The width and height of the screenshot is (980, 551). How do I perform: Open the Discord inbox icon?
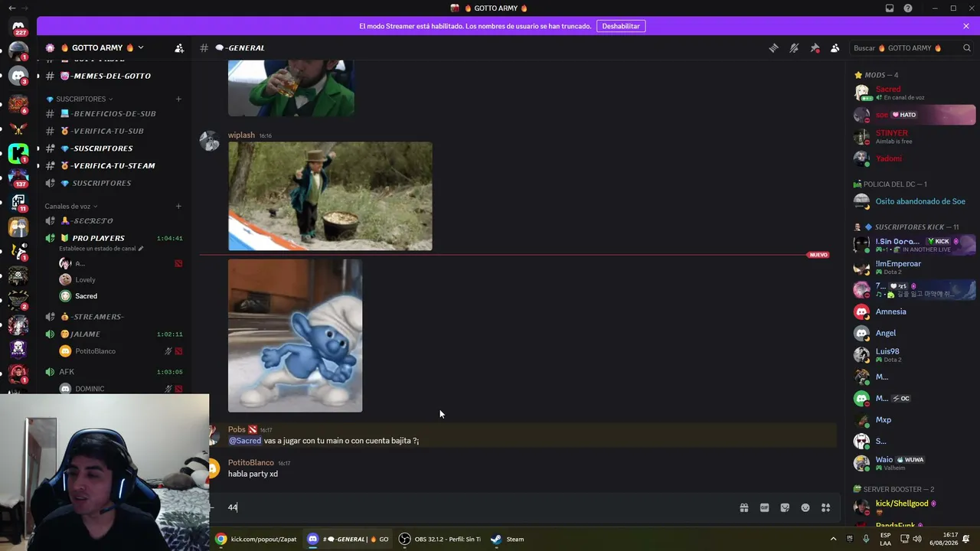890,8
